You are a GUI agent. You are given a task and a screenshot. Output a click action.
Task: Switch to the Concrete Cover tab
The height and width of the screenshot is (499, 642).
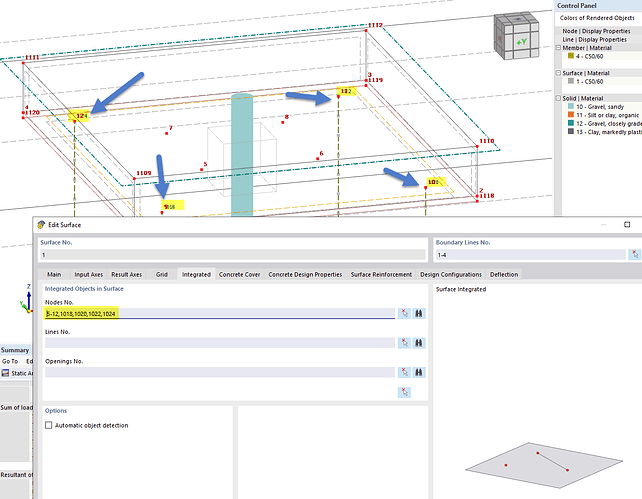[240, 274]
